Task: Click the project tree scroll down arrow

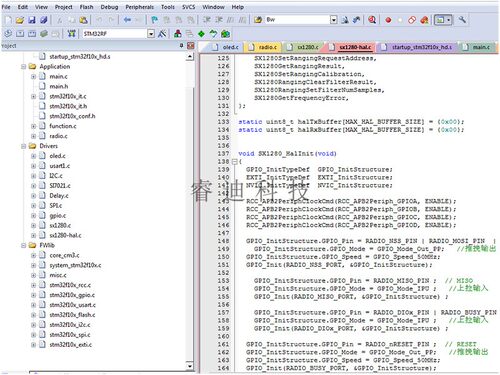Action: point(190,366)
